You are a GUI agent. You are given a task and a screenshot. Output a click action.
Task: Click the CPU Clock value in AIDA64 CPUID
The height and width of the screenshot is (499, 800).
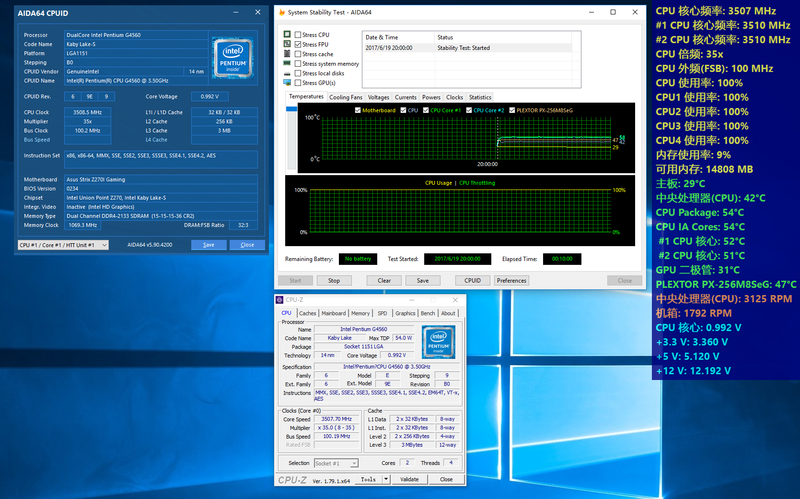click(87, 112)
